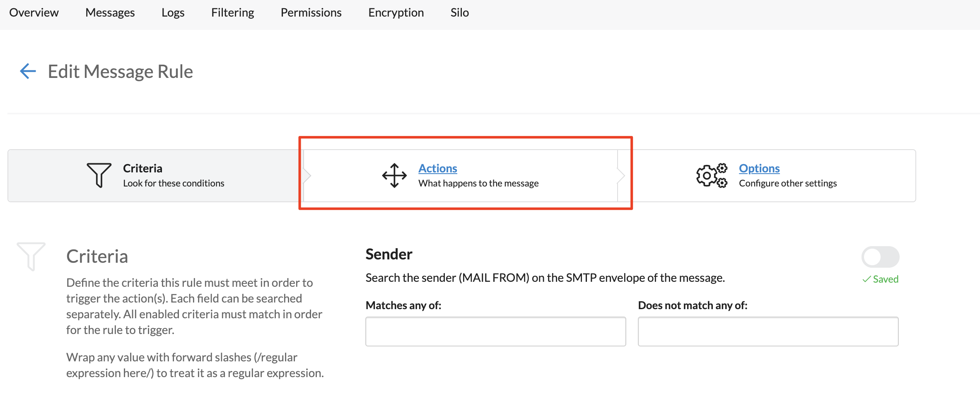Click the Actions link
Screen dimensions: 980x397
(437, 168)
